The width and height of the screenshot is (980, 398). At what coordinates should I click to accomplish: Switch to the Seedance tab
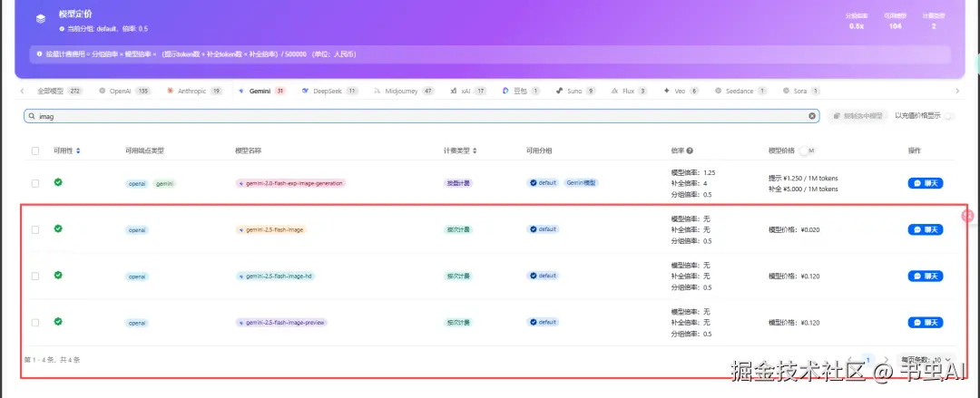coord(740,91)
